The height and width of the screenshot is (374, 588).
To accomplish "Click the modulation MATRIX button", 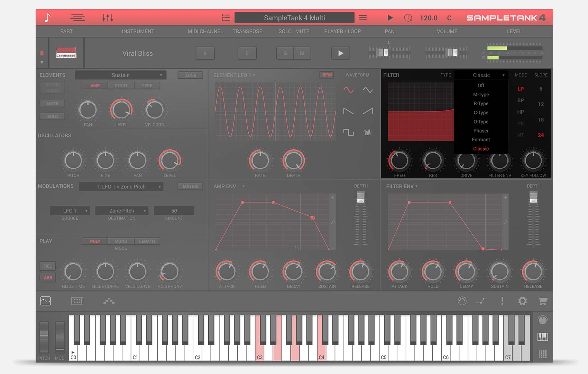I will click(191, 186).
